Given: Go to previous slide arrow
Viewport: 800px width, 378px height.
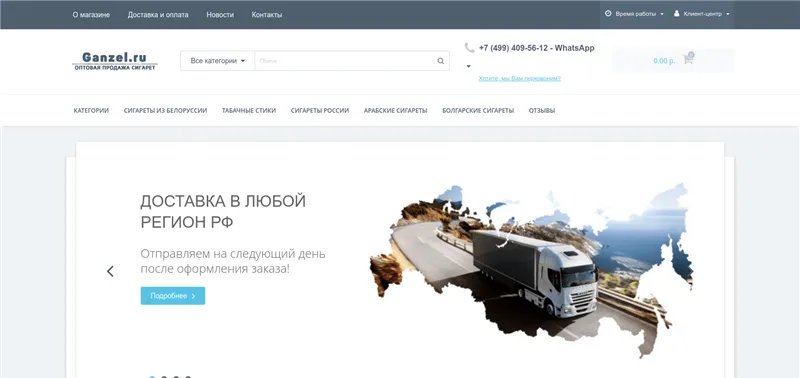Looking at the screenshot, I should tap(110, 271).
